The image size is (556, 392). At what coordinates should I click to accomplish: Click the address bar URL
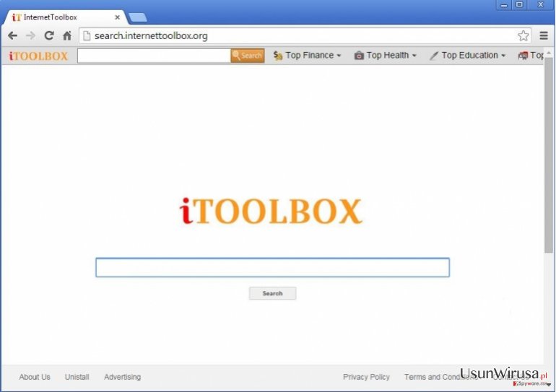click(x=151, y=36)
